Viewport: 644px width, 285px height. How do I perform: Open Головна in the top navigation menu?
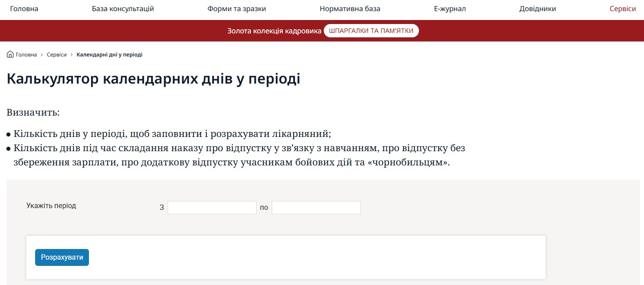[x=24, y=9]
